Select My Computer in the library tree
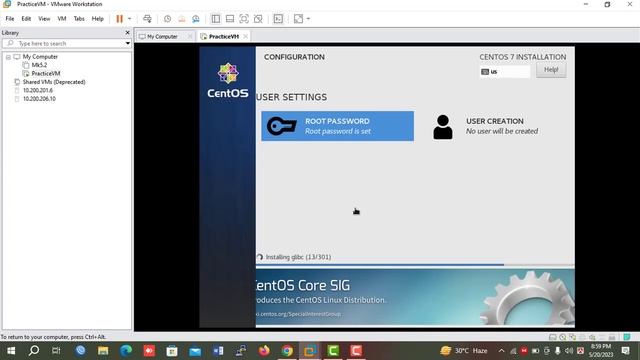The height and width of the screenshot is (360, 640). pos(40,57)
